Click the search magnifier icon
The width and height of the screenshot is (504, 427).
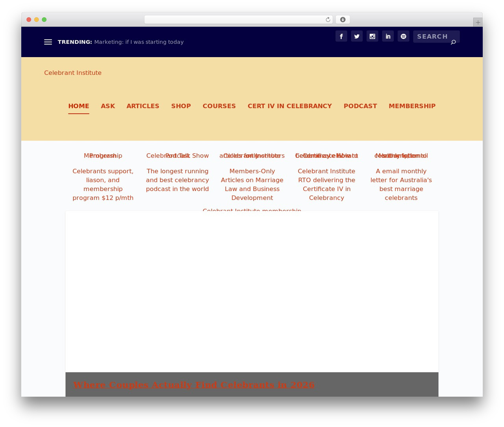click(453, 42)
